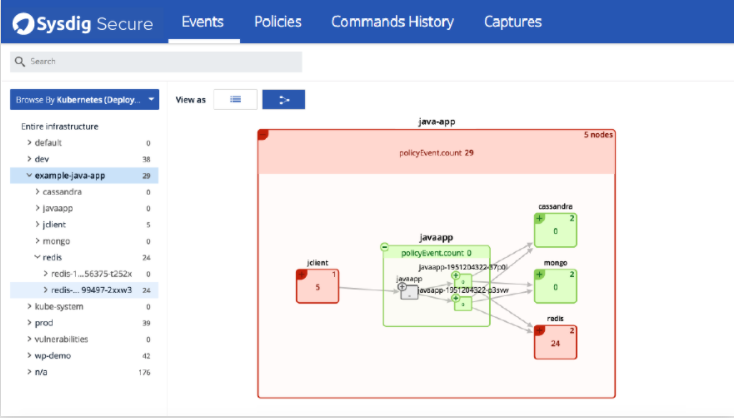Click the java-app group title

click(436, 122)
